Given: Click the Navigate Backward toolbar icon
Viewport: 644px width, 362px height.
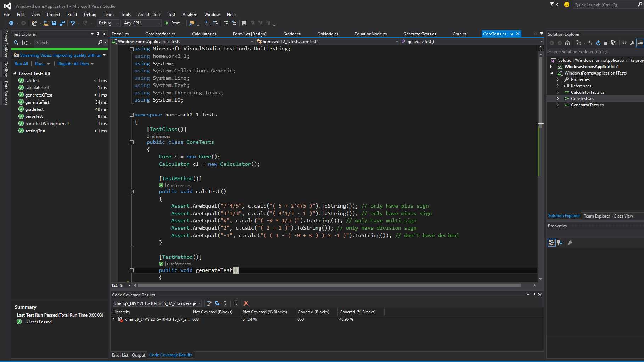Looking at the screenshot, I should pyautogui.click(x=11, y=23).
